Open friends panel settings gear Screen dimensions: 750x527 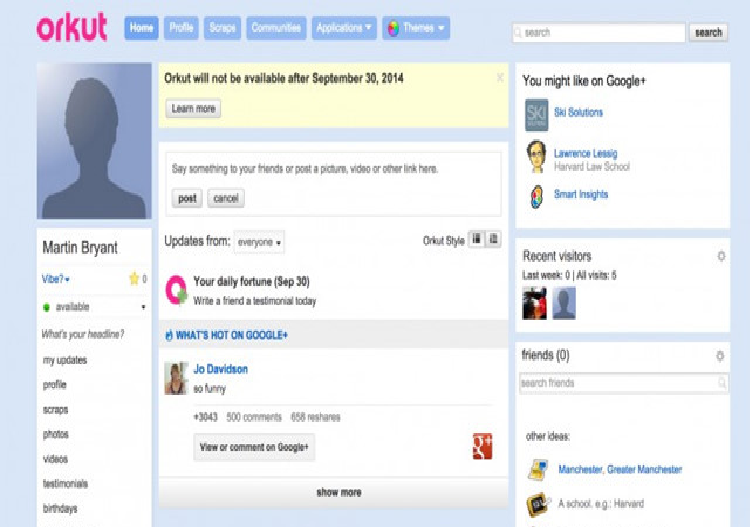point(721,356)
